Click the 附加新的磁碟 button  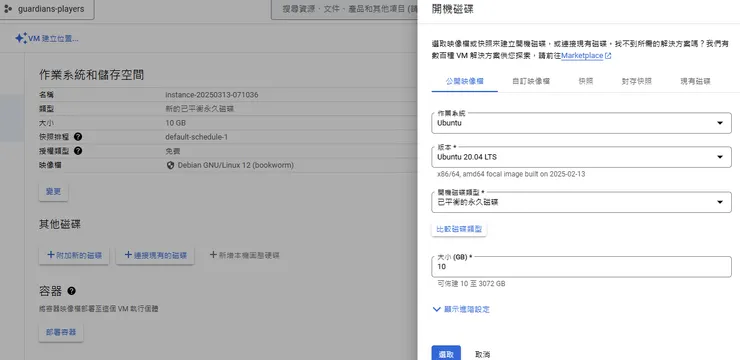pyautogui.click(x=74, y=255)
